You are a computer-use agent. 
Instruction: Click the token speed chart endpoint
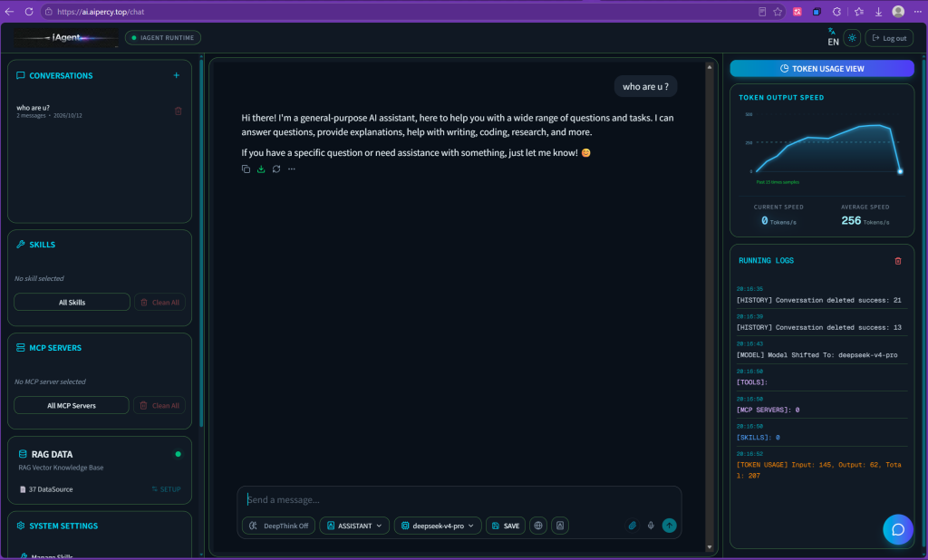click(x=900, y=171)
